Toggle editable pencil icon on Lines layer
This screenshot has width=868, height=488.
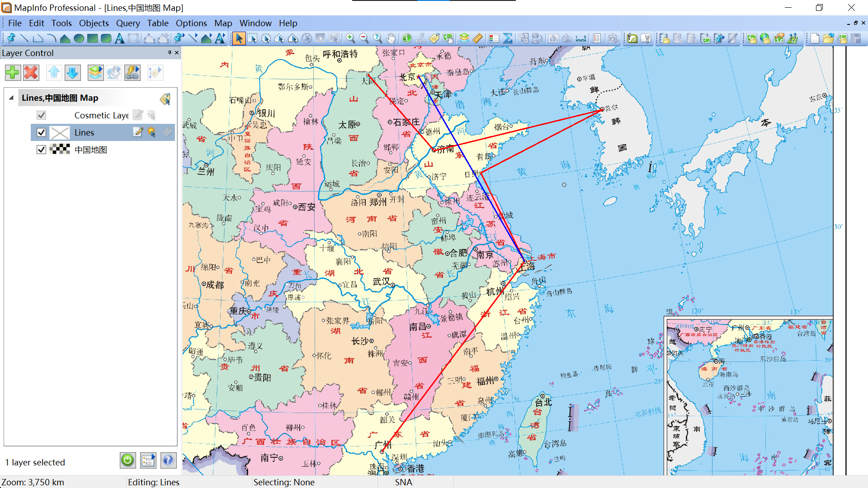[x=138, y=132]
